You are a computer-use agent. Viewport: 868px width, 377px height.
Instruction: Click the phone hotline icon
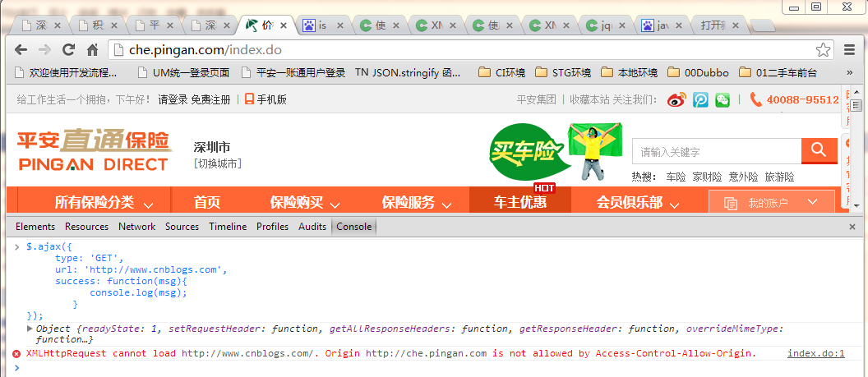pyautogui.click(x=755, y=99)
